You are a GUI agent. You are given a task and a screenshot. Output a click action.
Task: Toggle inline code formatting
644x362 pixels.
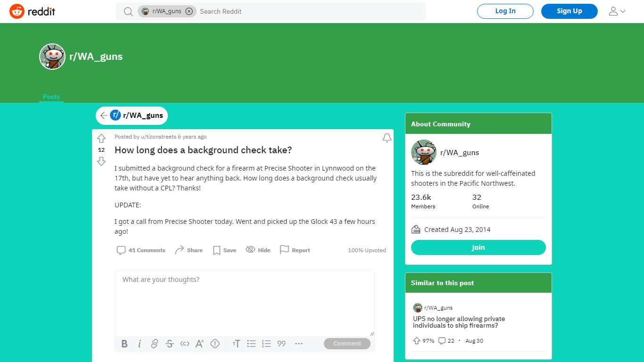pyautogui.click(x=185, y=344)
